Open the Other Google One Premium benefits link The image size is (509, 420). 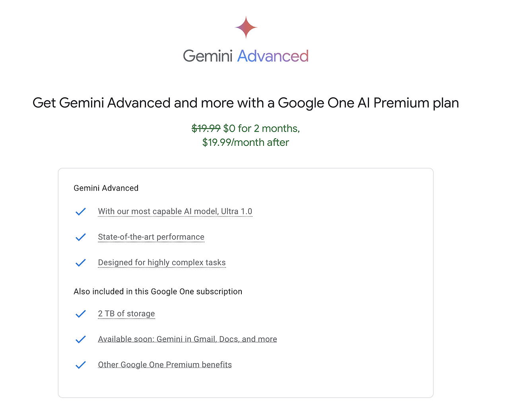(165, 364)
